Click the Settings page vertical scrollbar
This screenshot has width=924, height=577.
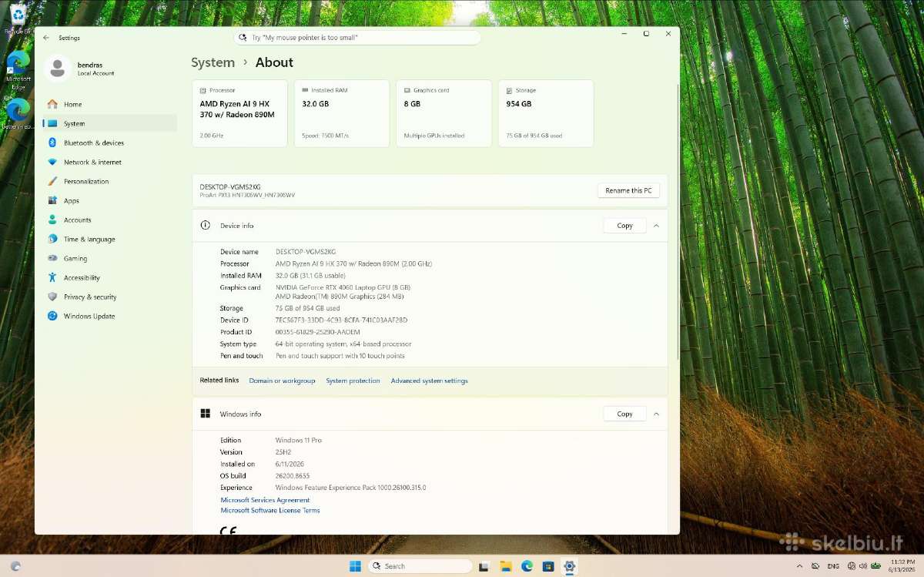[677, 223]
